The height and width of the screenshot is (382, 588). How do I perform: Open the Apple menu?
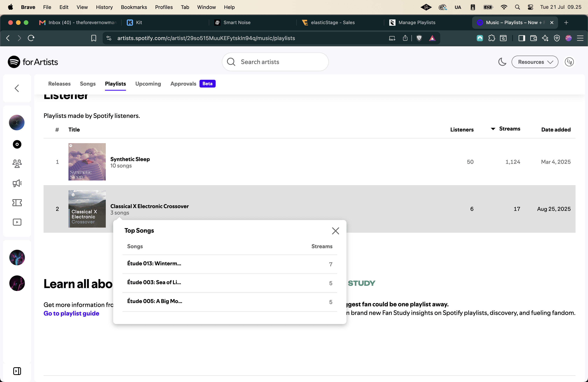click(x=10, y=7)
